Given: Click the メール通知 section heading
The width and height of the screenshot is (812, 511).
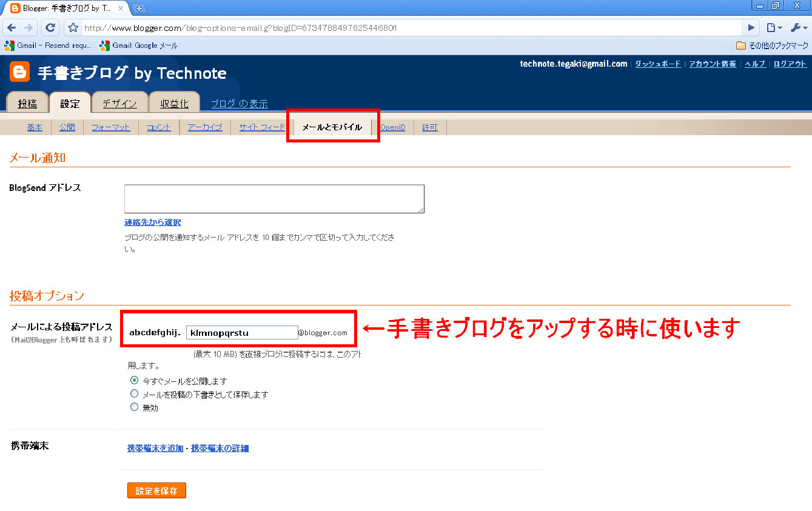Looking at the screenshot, I should click(38, 158).
